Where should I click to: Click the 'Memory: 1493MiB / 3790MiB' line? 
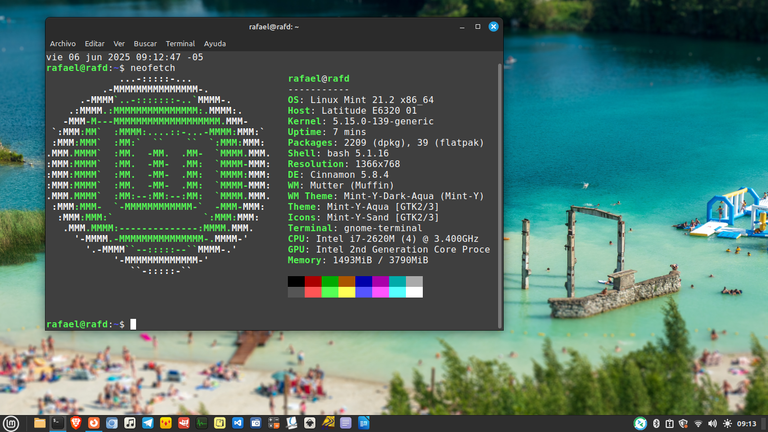click(x=358, y=261)
